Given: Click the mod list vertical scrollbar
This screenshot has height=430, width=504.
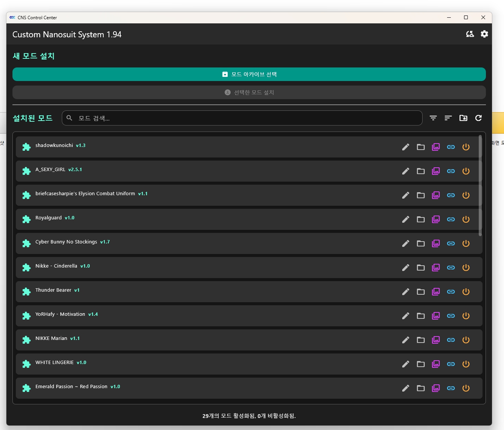Looking at the screenshot, I should (x=480, y=185).
